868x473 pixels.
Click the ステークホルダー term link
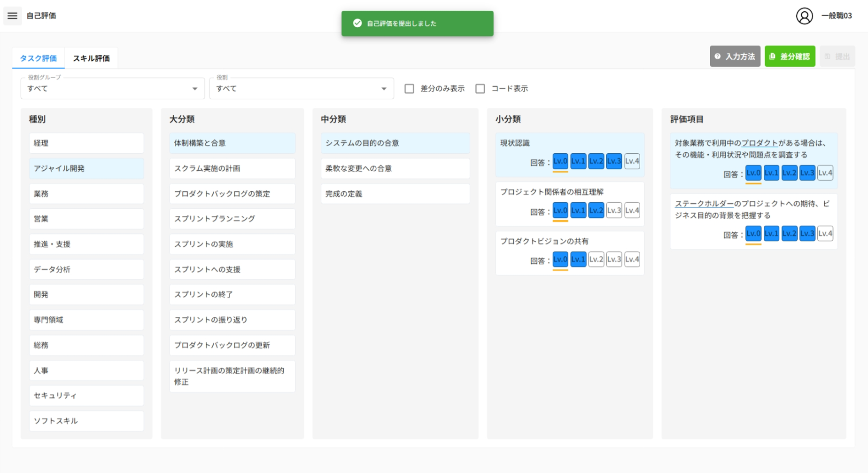[x=704, y=204]
